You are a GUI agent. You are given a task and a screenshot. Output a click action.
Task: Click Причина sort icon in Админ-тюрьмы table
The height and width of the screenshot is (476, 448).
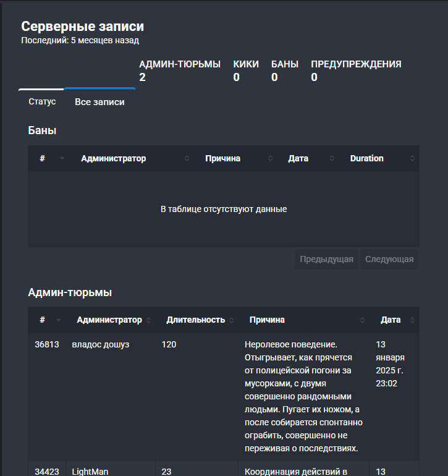click(362, 320)
